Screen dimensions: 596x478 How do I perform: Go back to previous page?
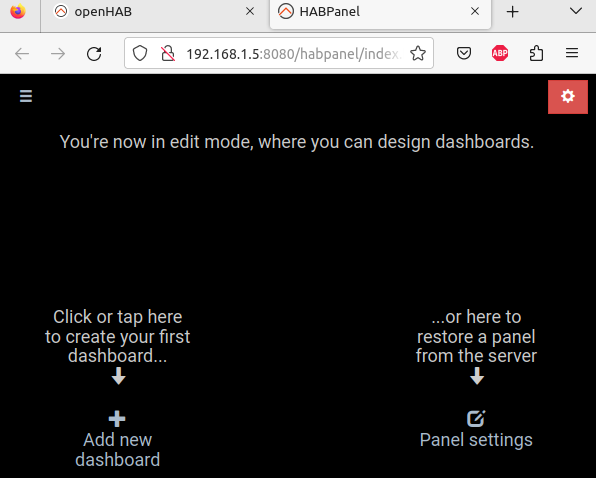click(x=22, y=54)
